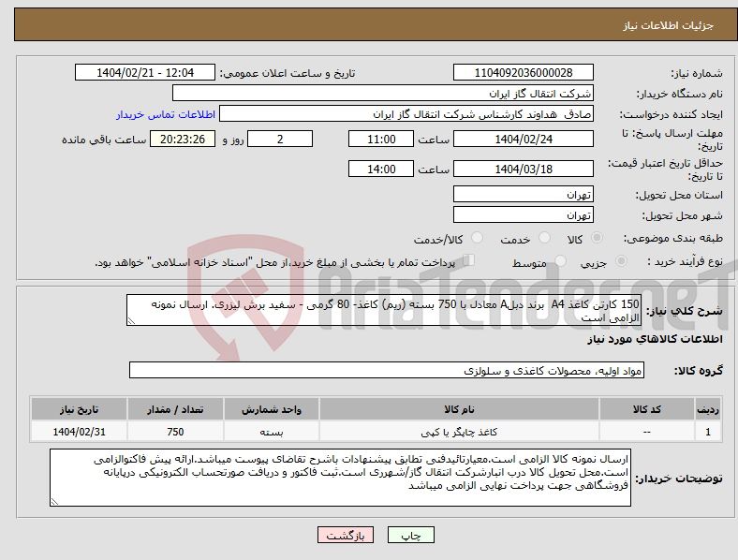The image size is (738, 560).
Task: Click the تعداد / مقدار column header
Action: pyautogui.click(x=175, y=409)
